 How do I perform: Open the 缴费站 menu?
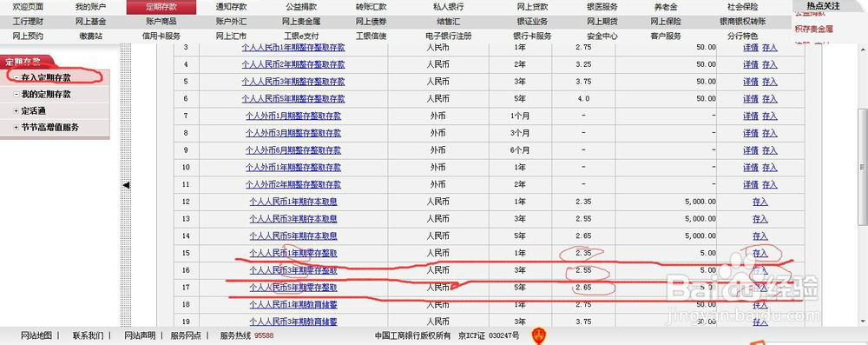pos(91,36)
